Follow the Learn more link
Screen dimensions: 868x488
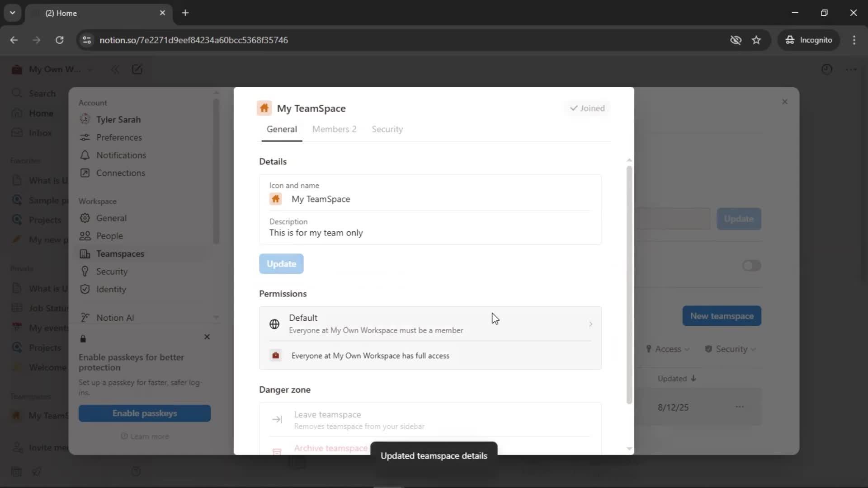pos(145,436)
